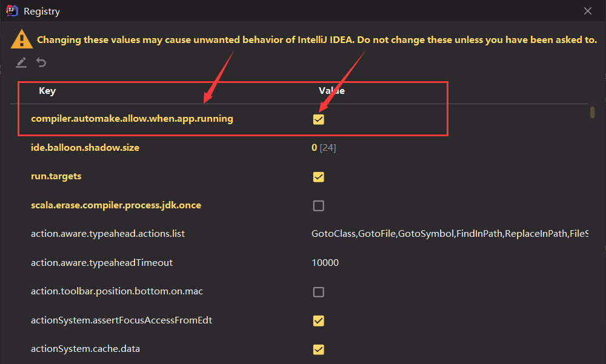606x364 pixels.
Task: Click the vertical scrollbar thumb
Action: pyautogui.click(x=592, y=113)
